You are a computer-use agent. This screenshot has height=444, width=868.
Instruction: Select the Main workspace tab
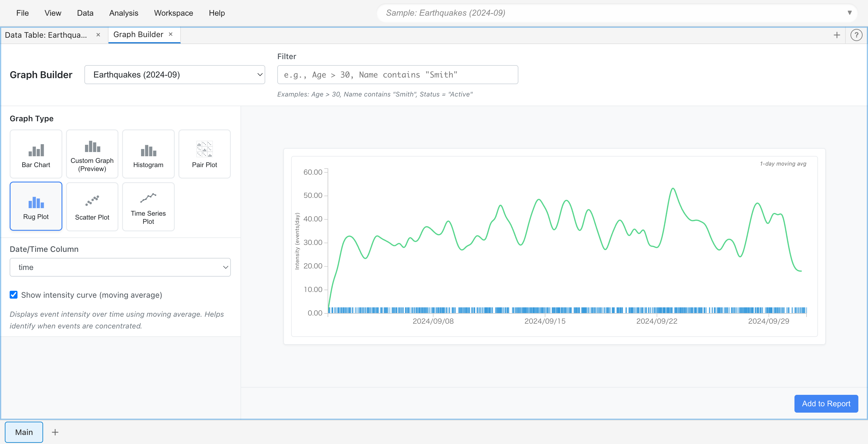(x=24, y=432)
